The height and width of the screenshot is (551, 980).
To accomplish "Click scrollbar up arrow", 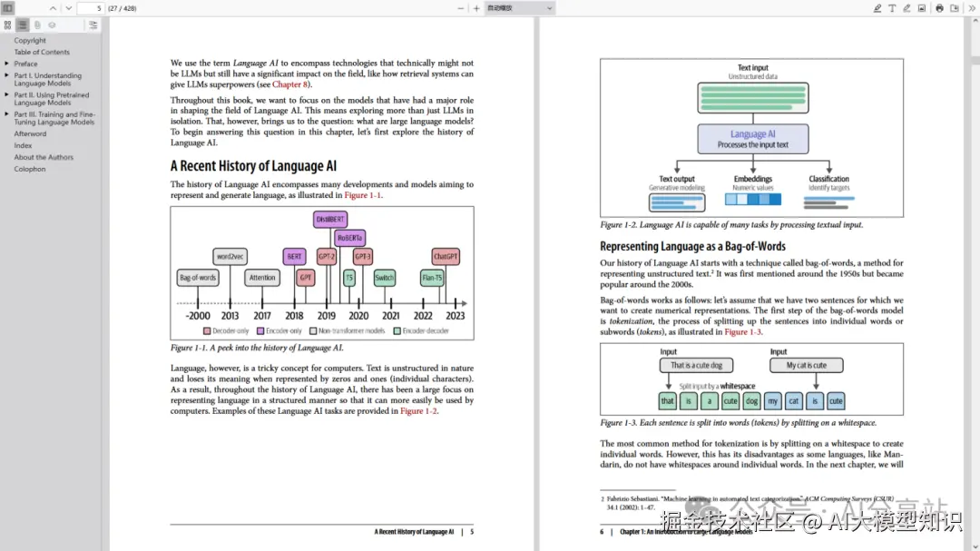I will pos(975,21).
